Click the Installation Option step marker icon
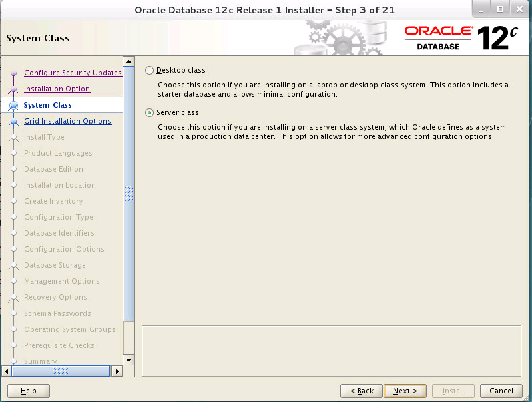This screenshot has width=532, height=402. coord(13,89)
